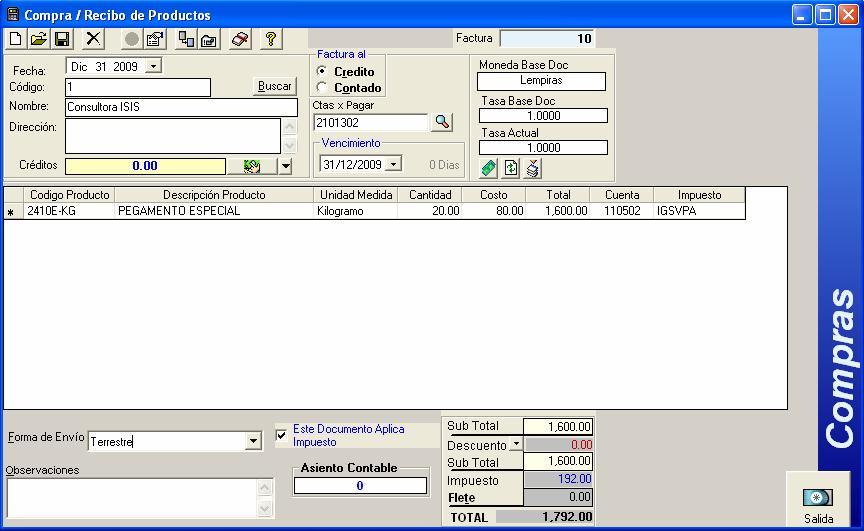Open the Fecha date picker dropdown
This screenshot has height=531, width=864.
click(154, 67)
